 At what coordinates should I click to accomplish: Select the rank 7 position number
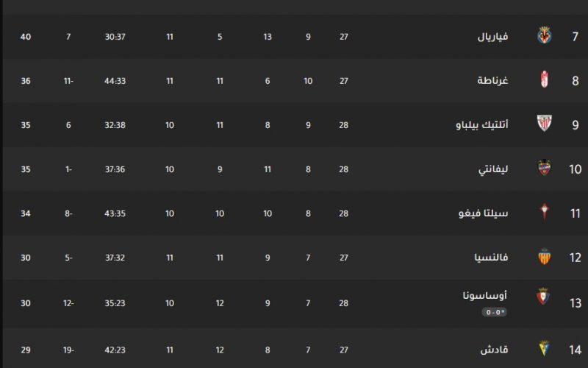(x=576, y=36)
